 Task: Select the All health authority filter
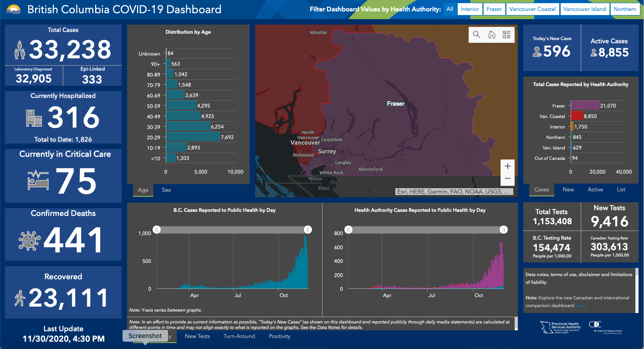(x=450, y=9)
